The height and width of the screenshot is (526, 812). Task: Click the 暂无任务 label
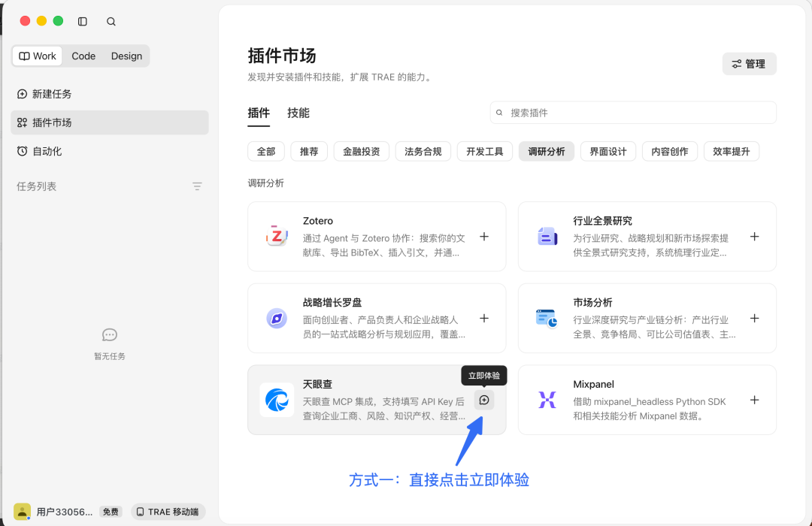(x=110, y=356)
